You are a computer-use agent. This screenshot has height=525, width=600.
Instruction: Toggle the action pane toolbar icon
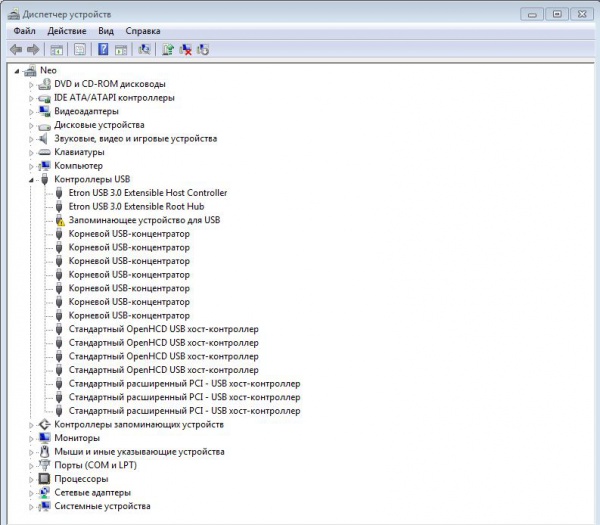click(x=121, y=49)
